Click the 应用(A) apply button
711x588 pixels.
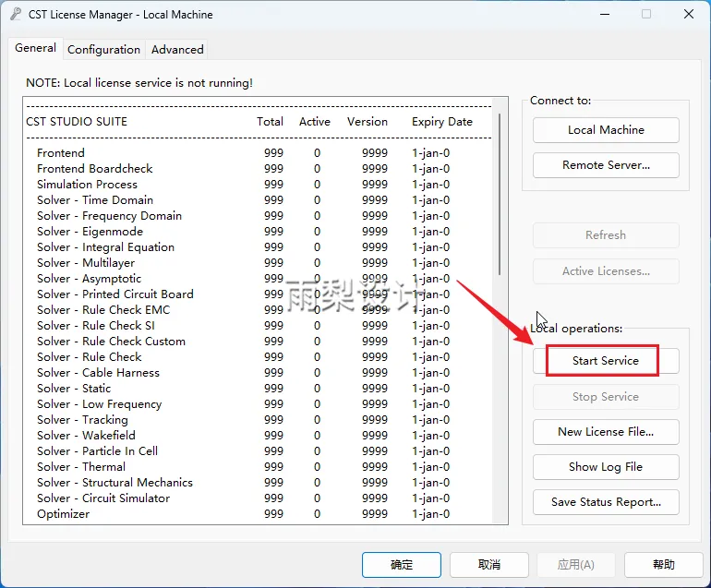(576, 564)
